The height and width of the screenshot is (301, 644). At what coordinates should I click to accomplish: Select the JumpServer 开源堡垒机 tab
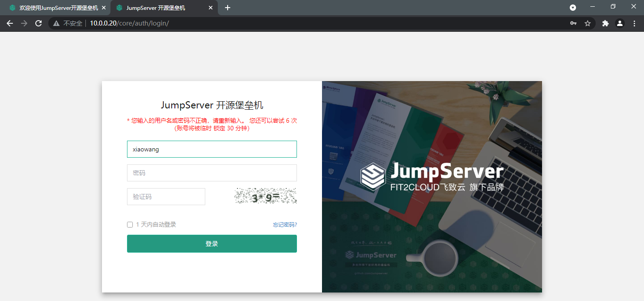[x=164, y=8]
